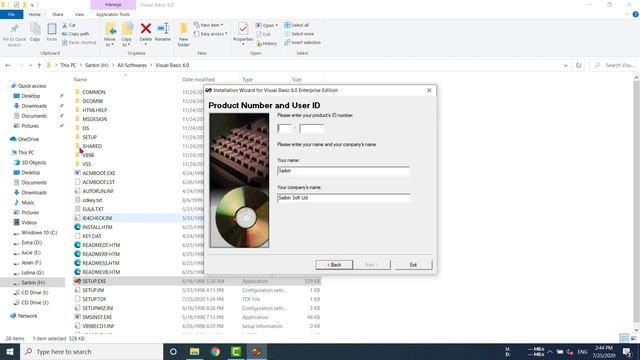Image resolution: width=640 pixels, height=360 pixels.
Task: Click Select all in ribbon
Action: [x=297, y=25]
